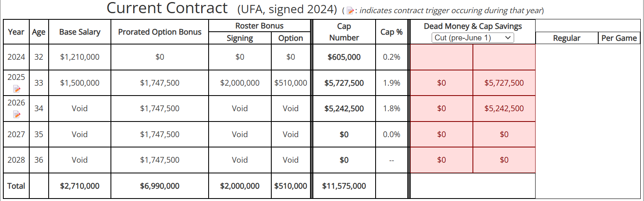Click the total cap number $11,575,000
Viewport: 644px width, 201px height.
click(x=344, y=186)
